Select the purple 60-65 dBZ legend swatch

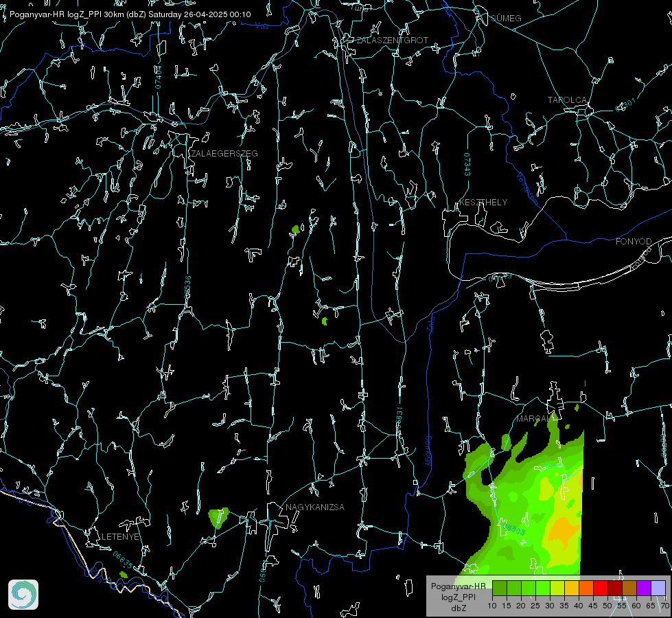tap(644, 588)
